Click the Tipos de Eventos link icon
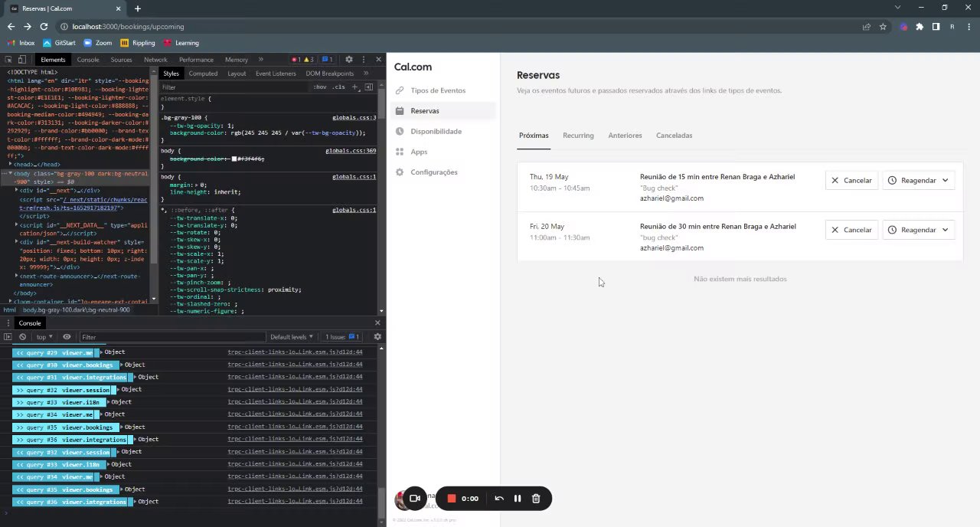This screenshot has width=980, height=527. tap(400, 90)
